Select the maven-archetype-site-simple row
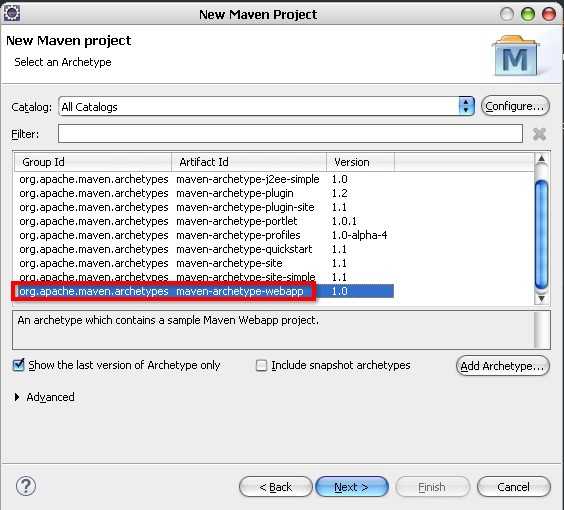This screenshot has width=564, height=510. pos(205,277)
